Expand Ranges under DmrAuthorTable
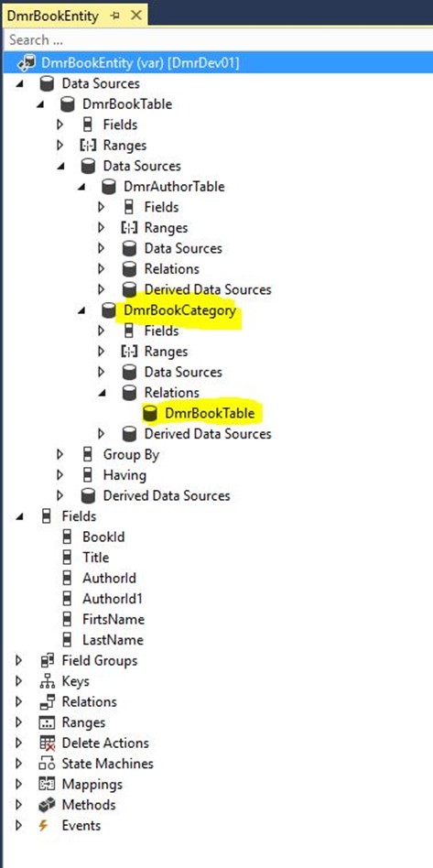The width and height of the screenshot is (433, 868). click(102, 227)
